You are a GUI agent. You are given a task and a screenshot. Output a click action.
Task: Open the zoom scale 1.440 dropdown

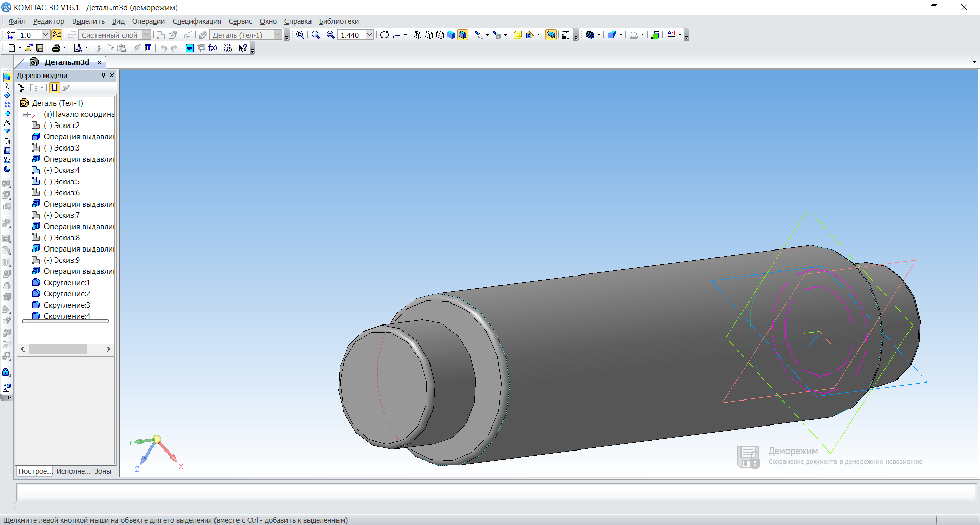[370, 35]
